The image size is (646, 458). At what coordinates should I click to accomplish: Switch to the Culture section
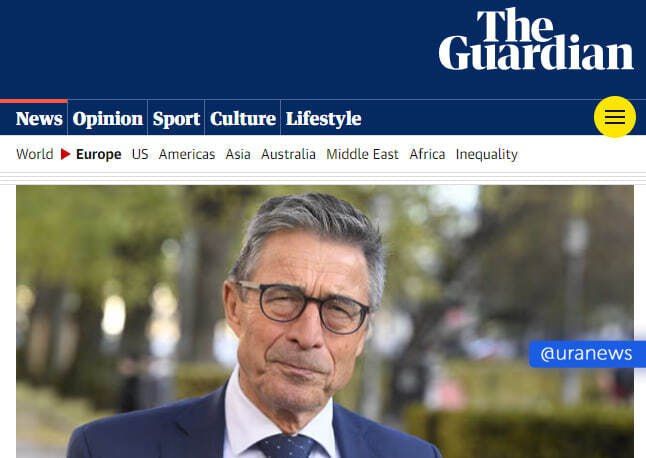[x=243, y=119]
